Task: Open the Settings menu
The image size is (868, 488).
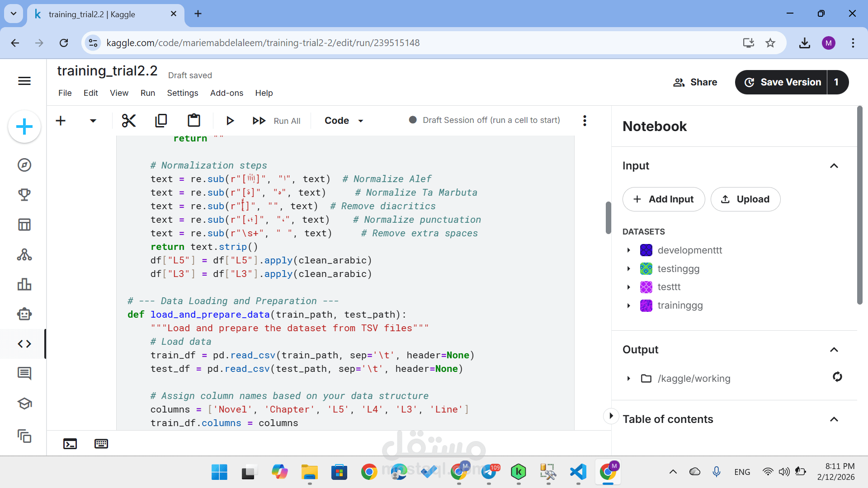Action: 183,93
